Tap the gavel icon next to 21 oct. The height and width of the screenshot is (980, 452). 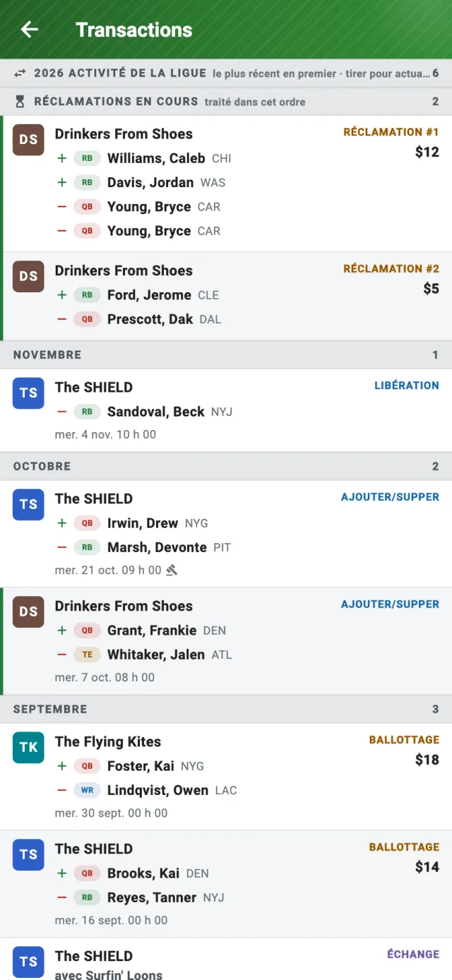tap(172, 570)
